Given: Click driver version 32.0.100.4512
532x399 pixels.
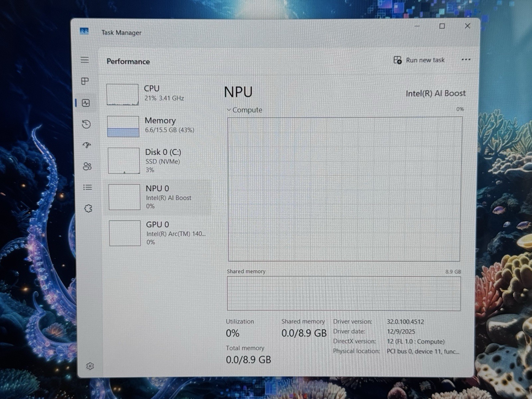Looking at the screenshot, I should pos(405,322).
